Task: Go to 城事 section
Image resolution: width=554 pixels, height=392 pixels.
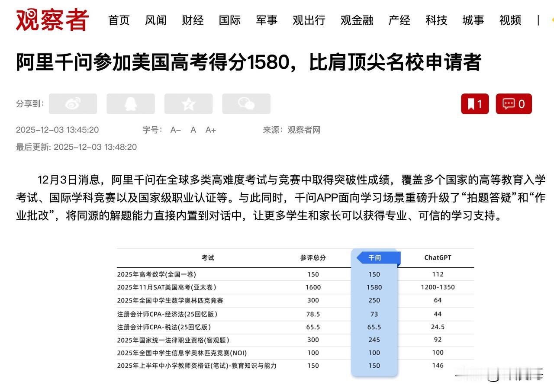Action: tap(473, 20)
